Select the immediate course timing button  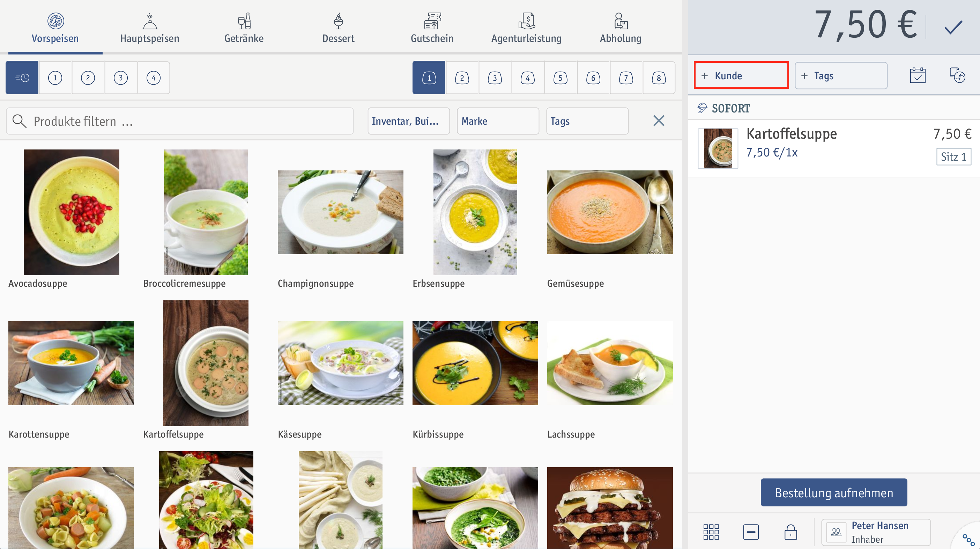point(22,78)
